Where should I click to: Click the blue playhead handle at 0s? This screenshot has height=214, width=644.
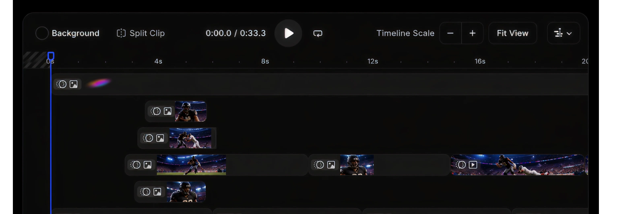pyautogui.click(x=51, y=56)
